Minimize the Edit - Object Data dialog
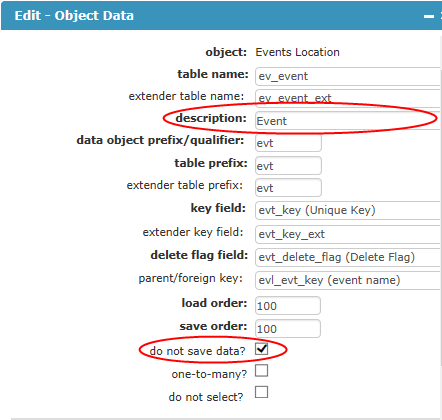This screenshot has width=442, height=420. 429,16
